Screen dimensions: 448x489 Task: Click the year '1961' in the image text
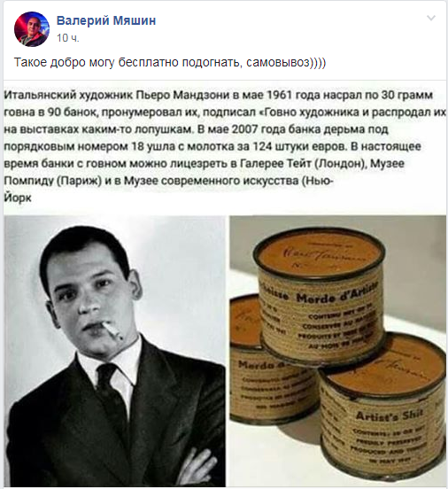280,95
